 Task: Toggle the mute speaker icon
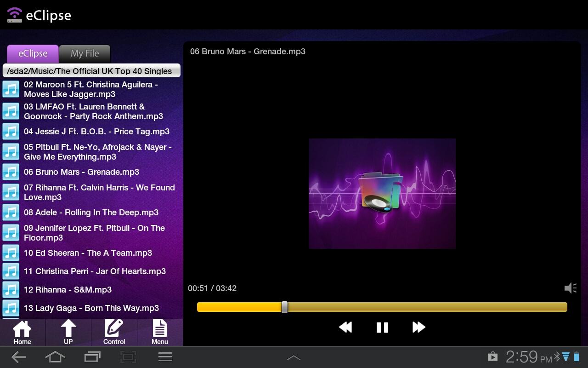click(x=570, y=288)
